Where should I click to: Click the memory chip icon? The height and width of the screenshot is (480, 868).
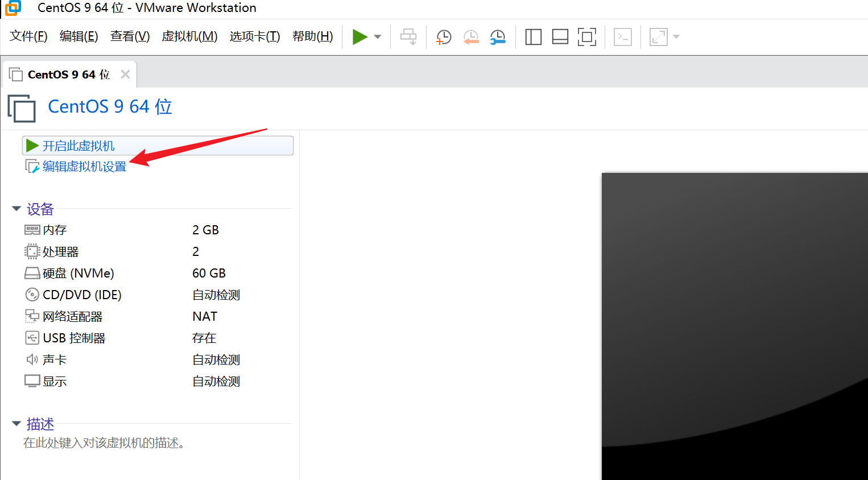click(32, 230)
